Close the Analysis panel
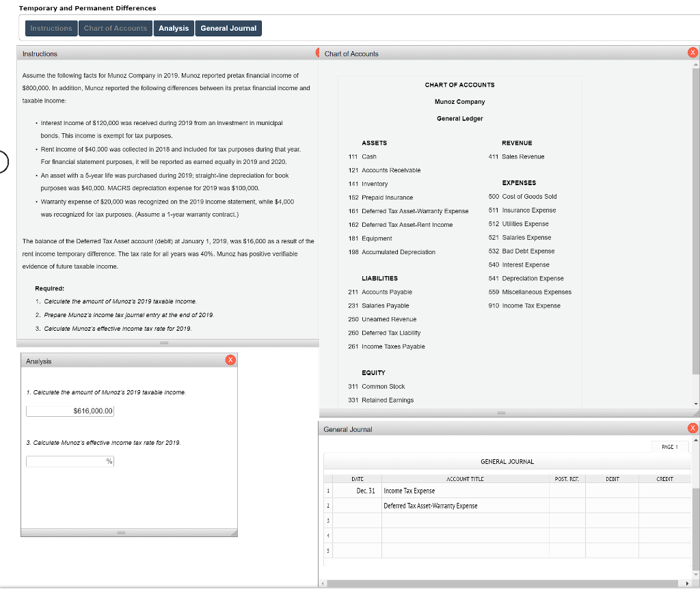 pyautogui.click(x=230, y=360)
